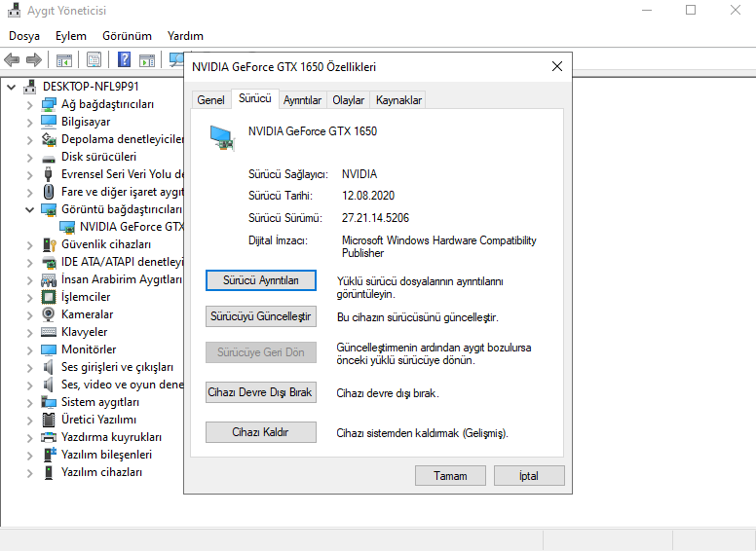Expand the Bilgisayar category
The height and width of the screenshot is (551, 756).
(x=30, y=123)
